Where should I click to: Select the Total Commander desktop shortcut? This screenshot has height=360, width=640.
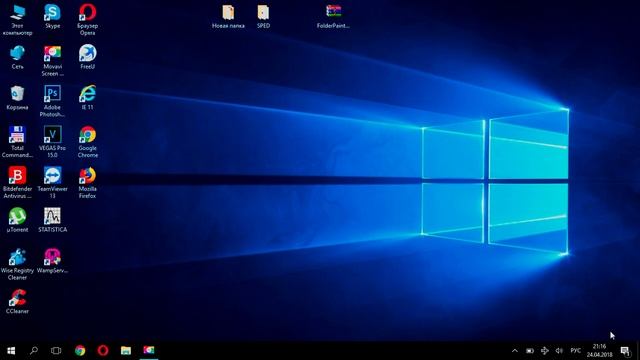click(17, 142)
